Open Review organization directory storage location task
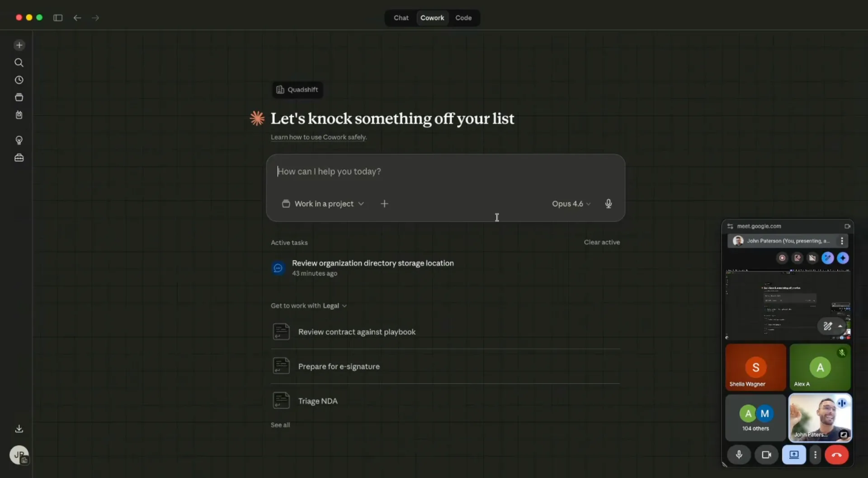Viewport: 868px width, 478px height. (x=445, y=268)
